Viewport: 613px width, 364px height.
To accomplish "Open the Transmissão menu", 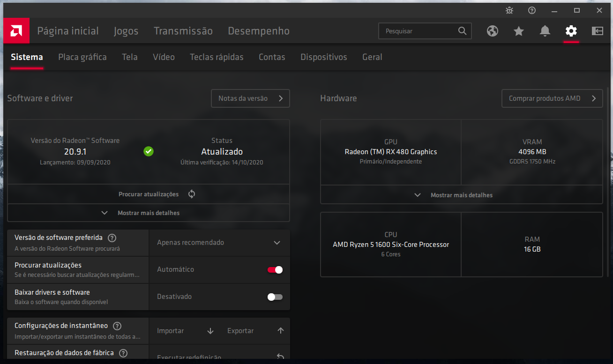I will point(183,31).
